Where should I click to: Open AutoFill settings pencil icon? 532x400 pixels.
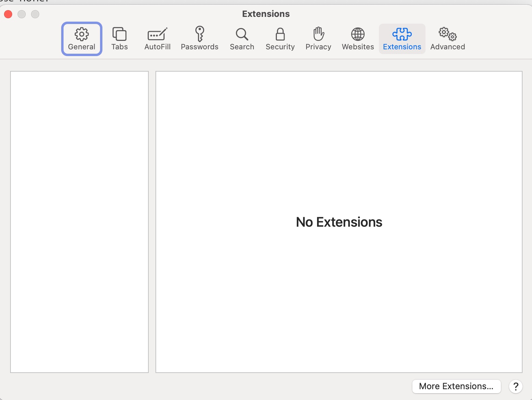[x=157, y=34]
